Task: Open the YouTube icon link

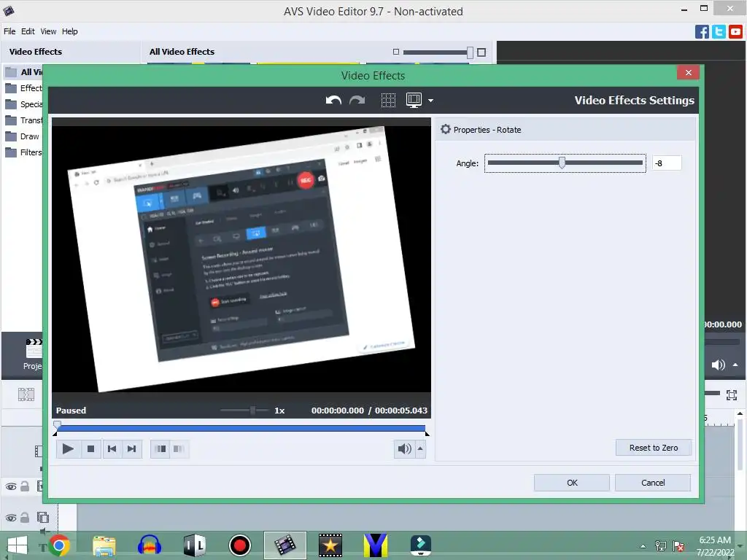Action: click(735, 32)
